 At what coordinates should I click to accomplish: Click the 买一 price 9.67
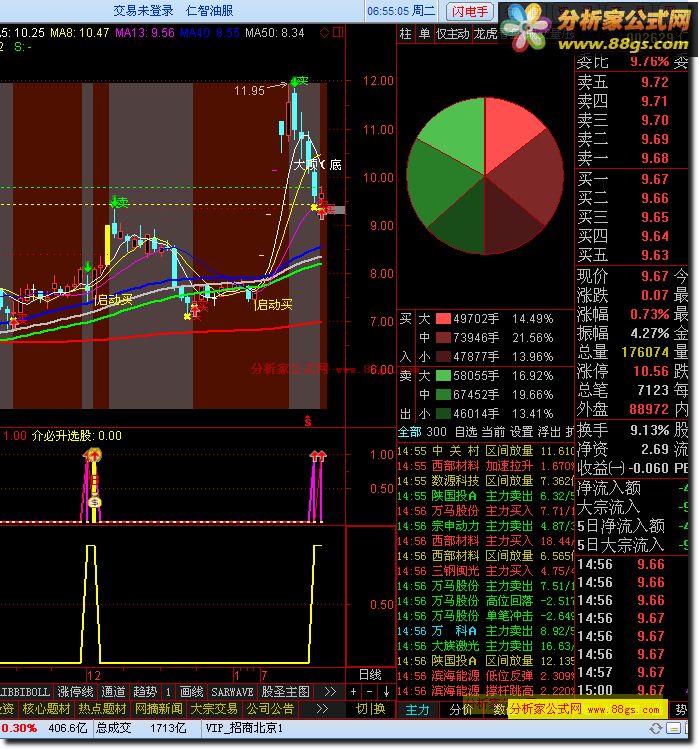(655, 179)
